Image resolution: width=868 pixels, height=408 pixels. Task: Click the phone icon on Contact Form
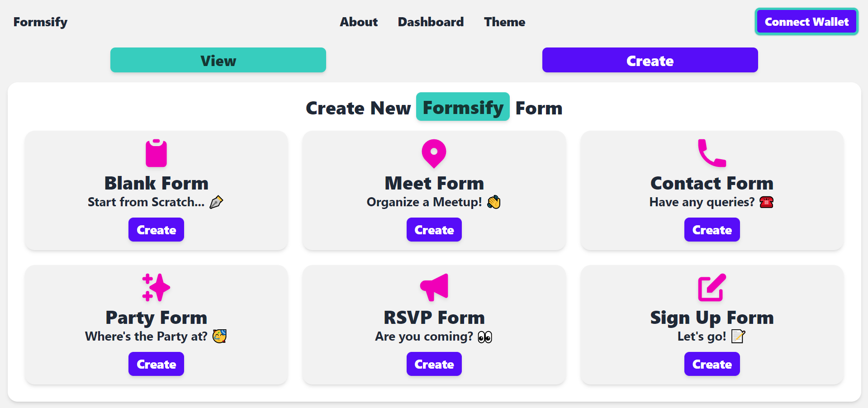coord(712,153)
